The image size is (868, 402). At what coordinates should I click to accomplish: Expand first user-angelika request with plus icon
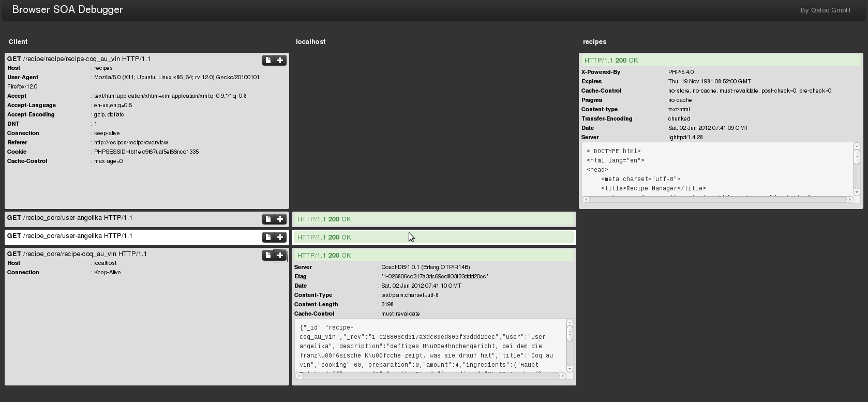pos(280,219)
